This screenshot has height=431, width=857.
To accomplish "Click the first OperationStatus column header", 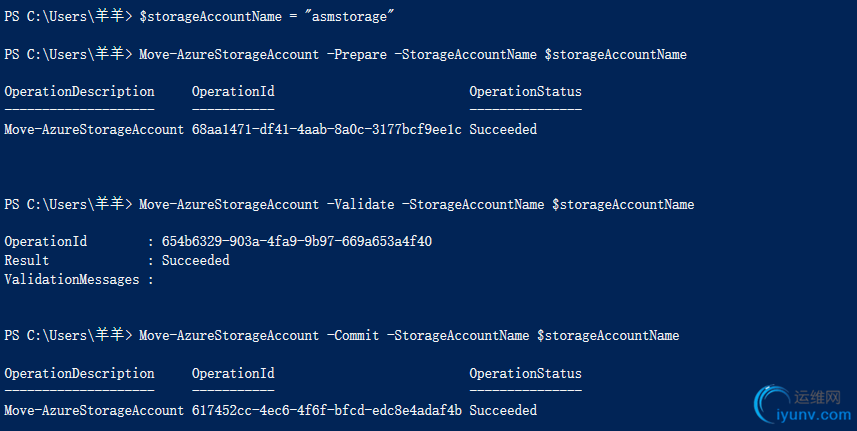I will [x=525, y=92].
